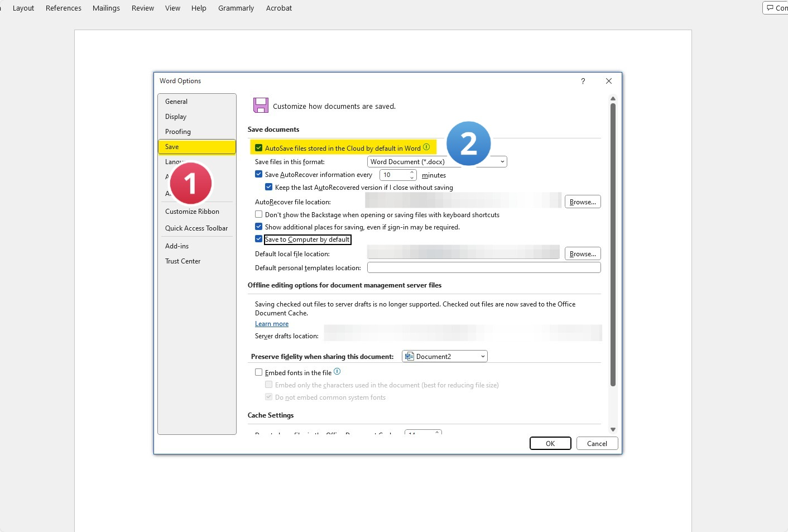Open the Mailings ribbon tab
Image resolution: width=788 pixels, height=532 pixels.
pos(106,8)
